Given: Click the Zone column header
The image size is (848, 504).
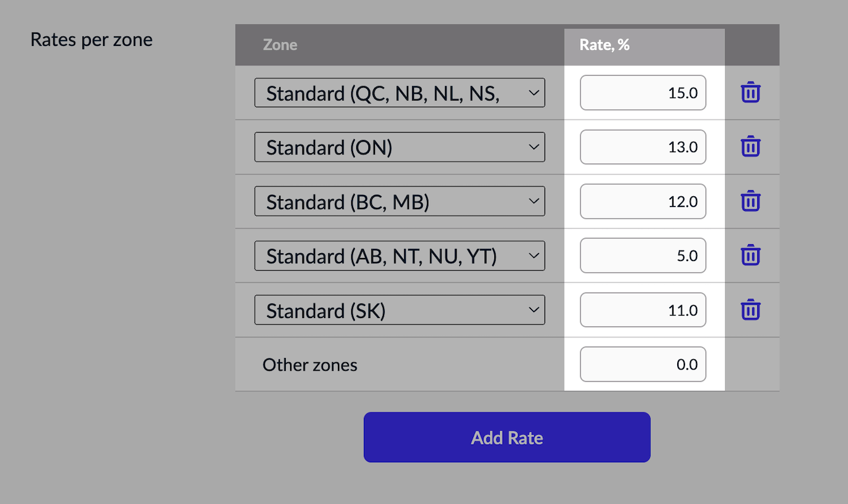Looking at the screenshot, I should click(x=280, y=45).
